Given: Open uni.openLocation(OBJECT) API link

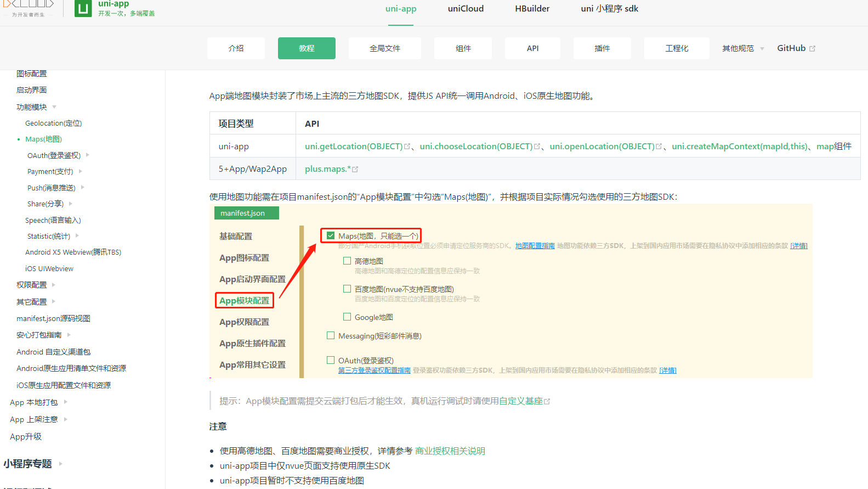Looking at the screenshot, I should (602, 147).
